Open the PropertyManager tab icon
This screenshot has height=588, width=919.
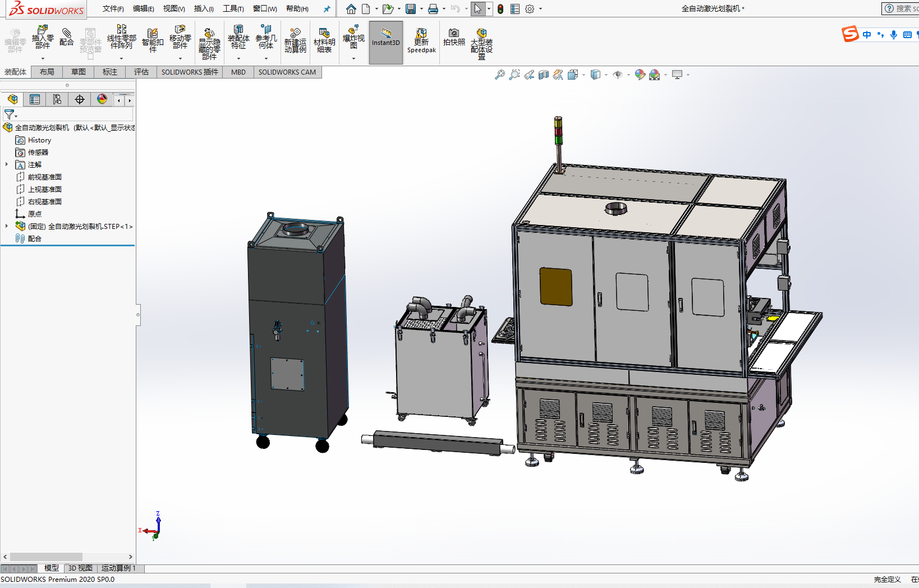point(35,99)
